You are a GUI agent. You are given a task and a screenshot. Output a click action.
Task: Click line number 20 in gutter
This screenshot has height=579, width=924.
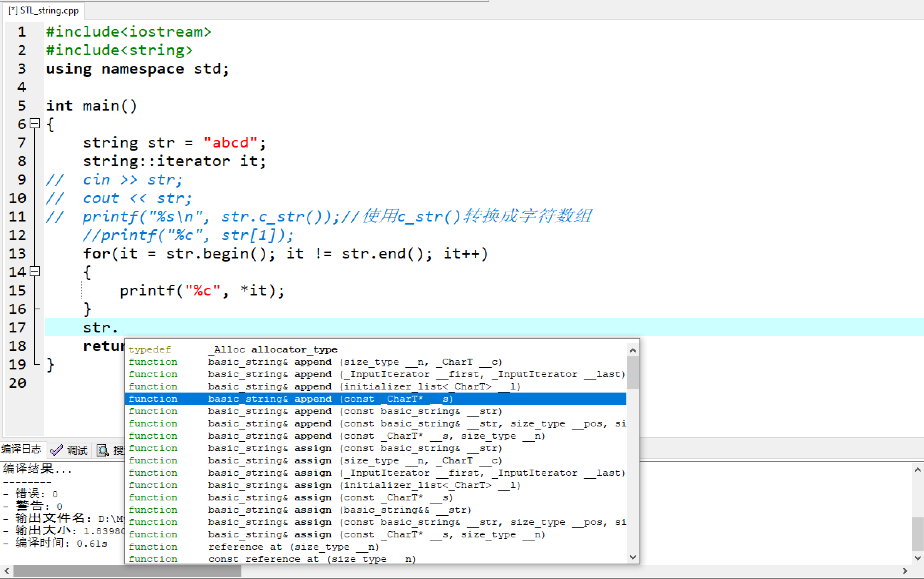coord(17,383)
